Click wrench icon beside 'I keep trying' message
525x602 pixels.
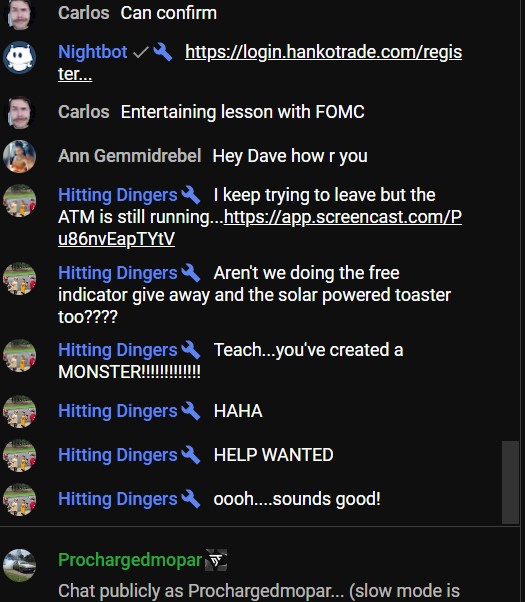[190, 195]
